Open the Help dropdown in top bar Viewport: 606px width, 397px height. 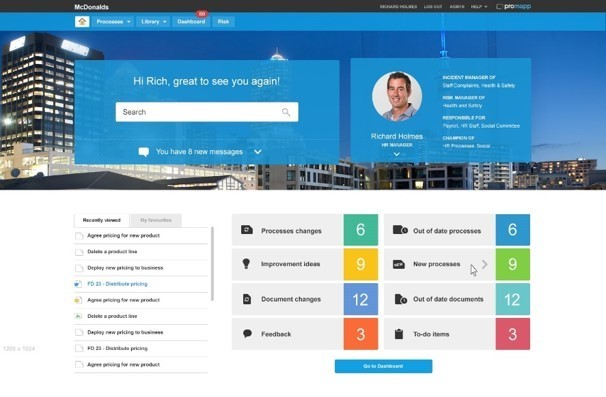(479, 7)
